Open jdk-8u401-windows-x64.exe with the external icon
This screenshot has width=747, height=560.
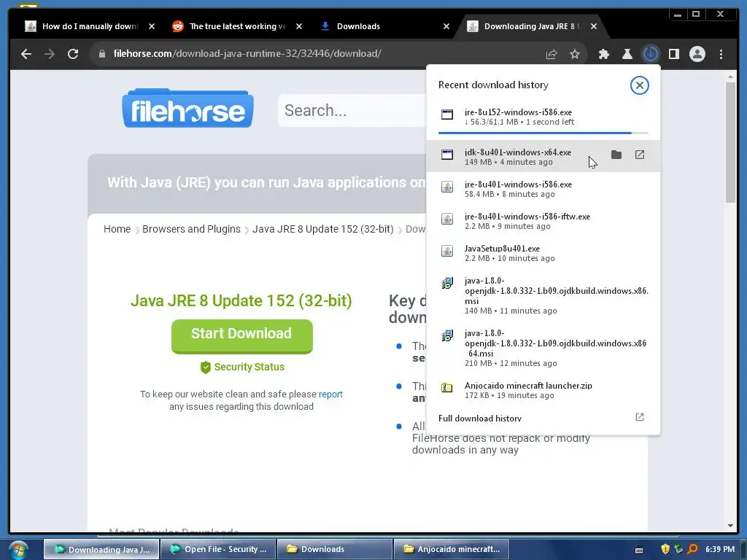[640, 155]
